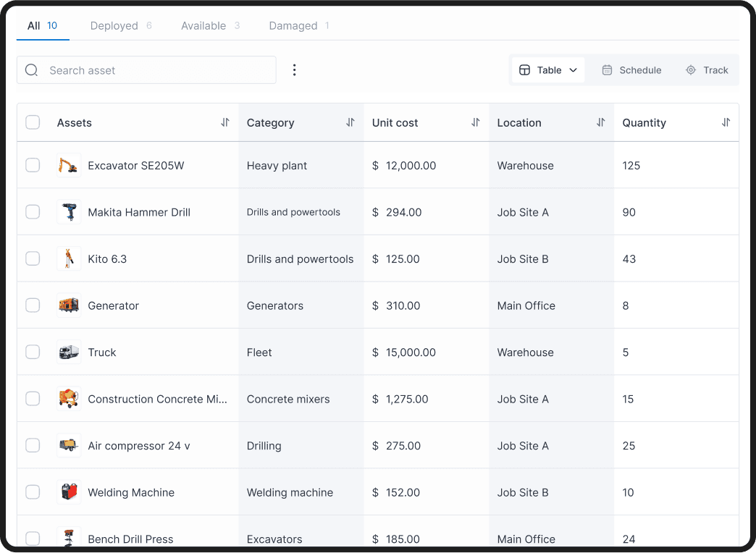Sort the Unit cost column
756x553 pixels.
pos(476,122)
